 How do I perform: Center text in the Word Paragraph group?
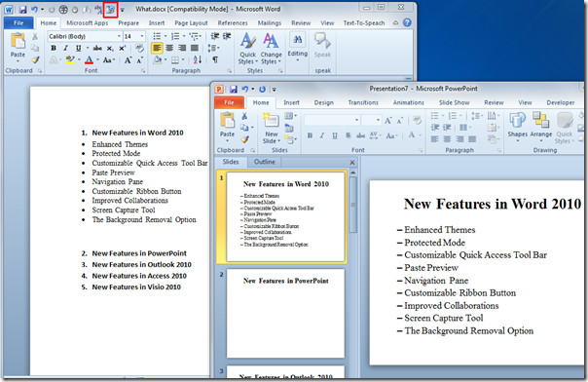point(169,48)
